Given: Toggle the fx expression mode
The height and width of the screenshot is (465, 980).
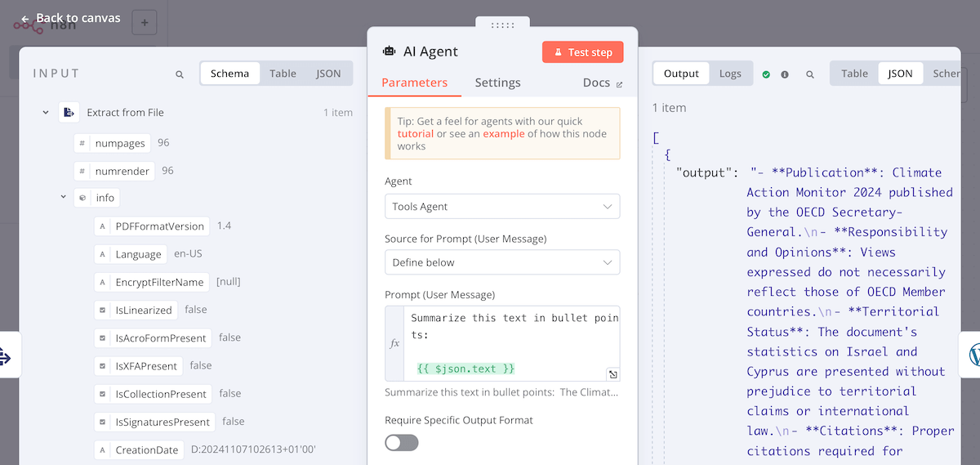Looking at the screenshot, I should (394, 343).
